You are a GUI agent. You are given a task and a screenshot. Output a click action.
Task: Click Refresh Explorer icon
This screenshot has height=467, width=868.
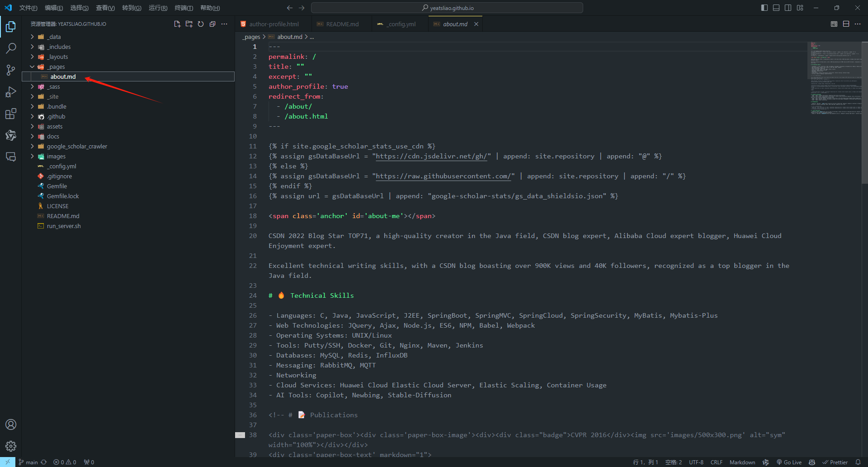tap(201, 24)
